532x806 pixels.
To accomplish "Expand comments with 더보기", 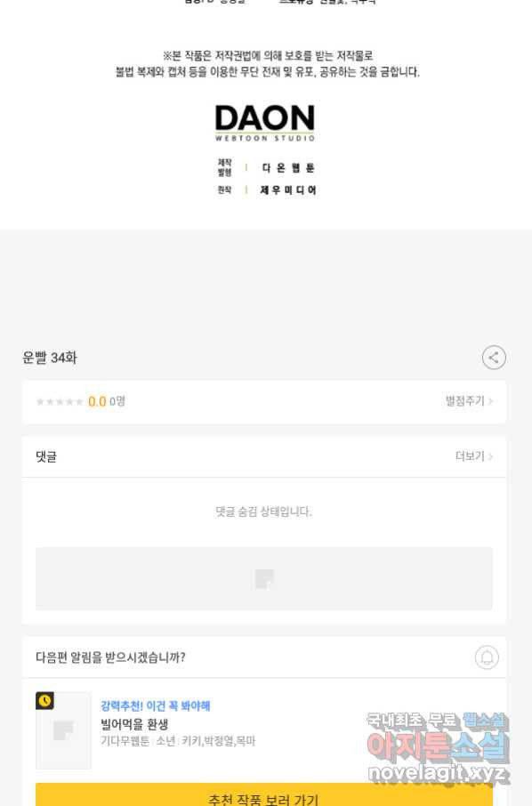I will click(474, 456).
